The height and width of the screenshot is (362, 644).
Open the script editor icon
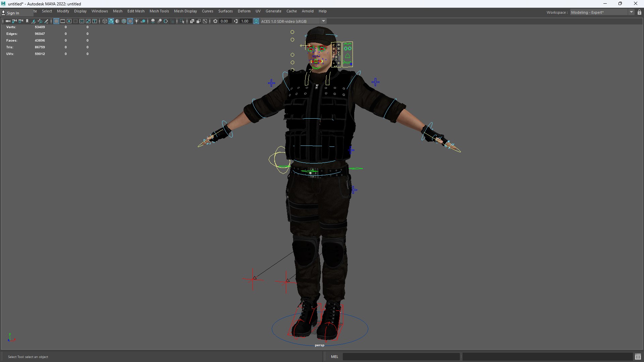coord(638,357)
